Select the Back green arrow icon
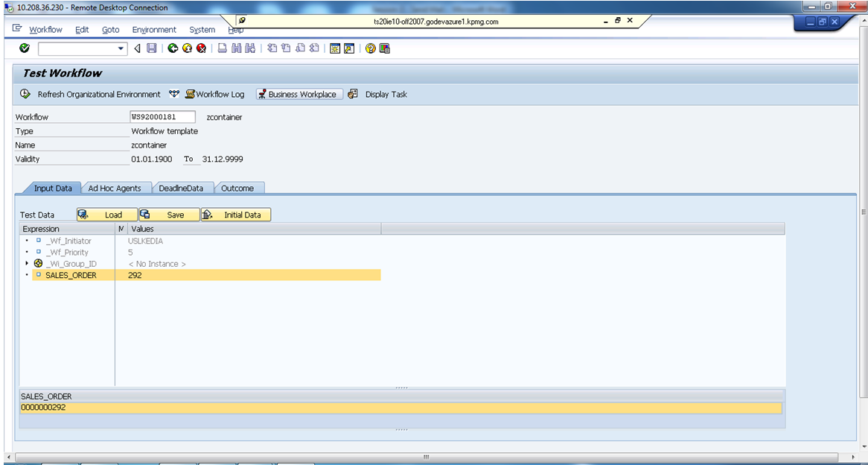 (171, 49)
